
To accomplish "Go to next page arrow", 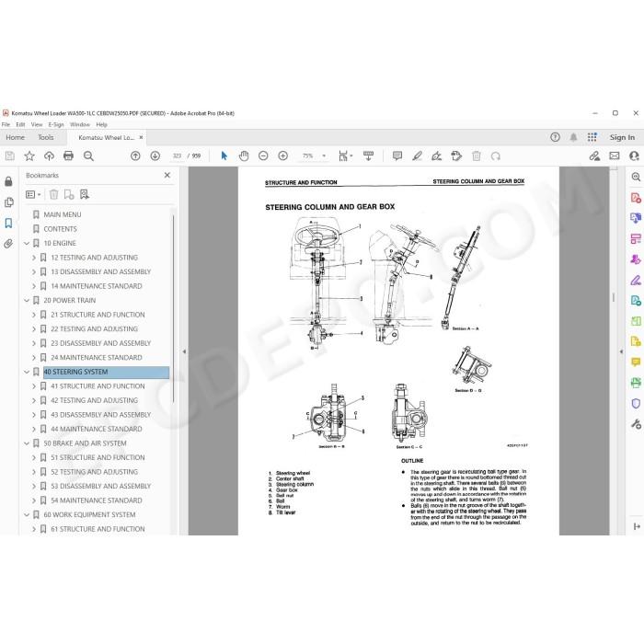I will 155,156.
